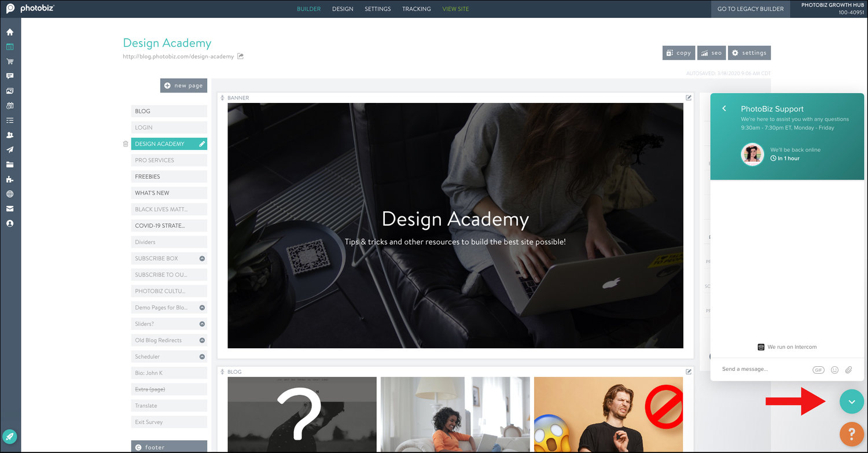Screen dimensions: 868x453
Task: Open the PhotoBiz home dashboard icon
Action: 10,32
